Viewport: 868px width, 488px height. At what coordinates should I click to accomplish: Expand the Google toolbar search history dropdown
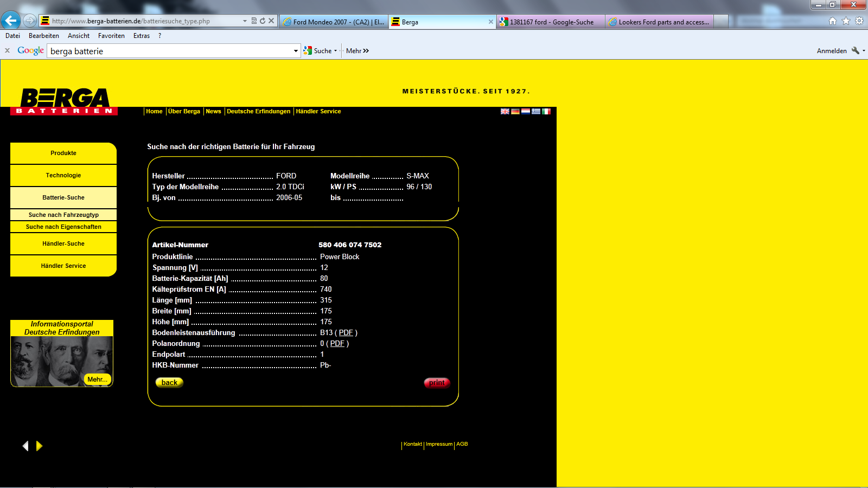point(296,51)
